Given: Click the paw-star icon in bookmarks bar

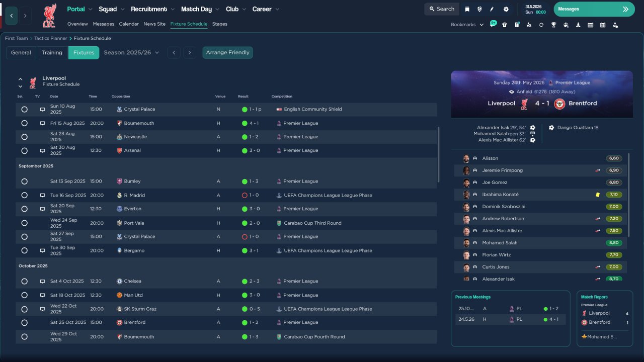Looking at the screenshot, I should [x=566, y=25].
